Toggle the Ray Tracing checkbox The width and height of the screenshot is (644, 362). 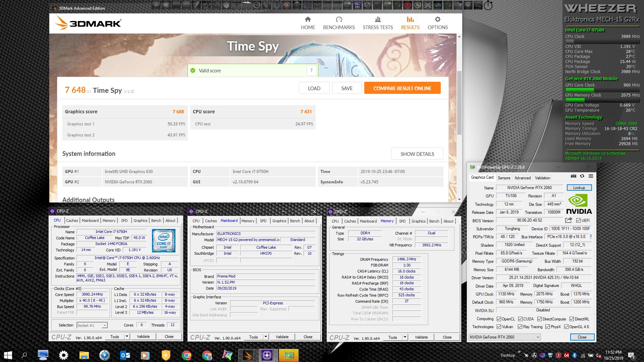[520, 327]
